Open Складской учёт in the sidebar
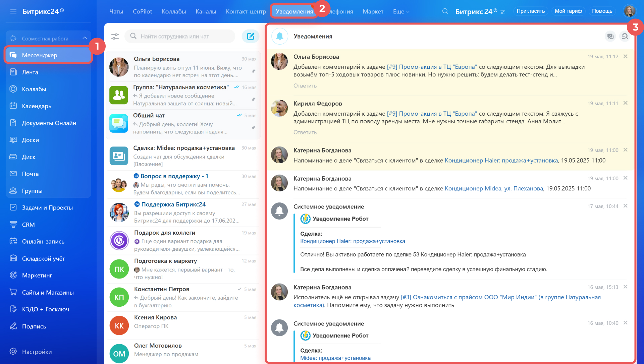Viewport: 644px width, 364px height. pyautogui.click(x=48, y=258)
